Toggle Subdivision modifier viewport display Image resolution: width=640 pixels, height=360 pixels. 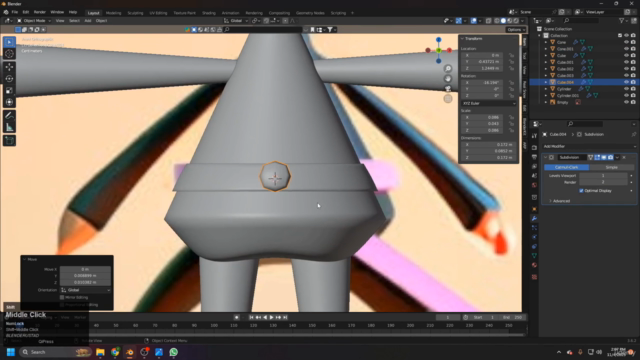pyautogui.click(x=604, y=157)
